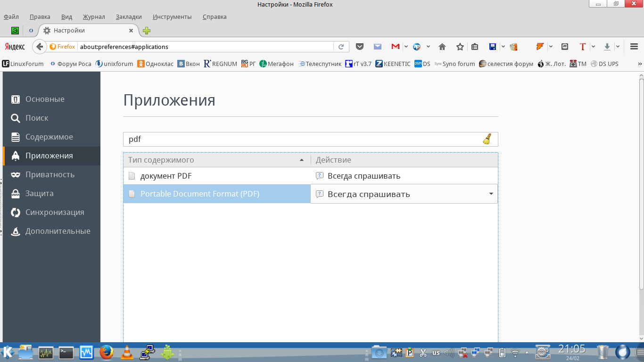
Task: Open Gmail icon dropdown arrow
Action: 406,47
